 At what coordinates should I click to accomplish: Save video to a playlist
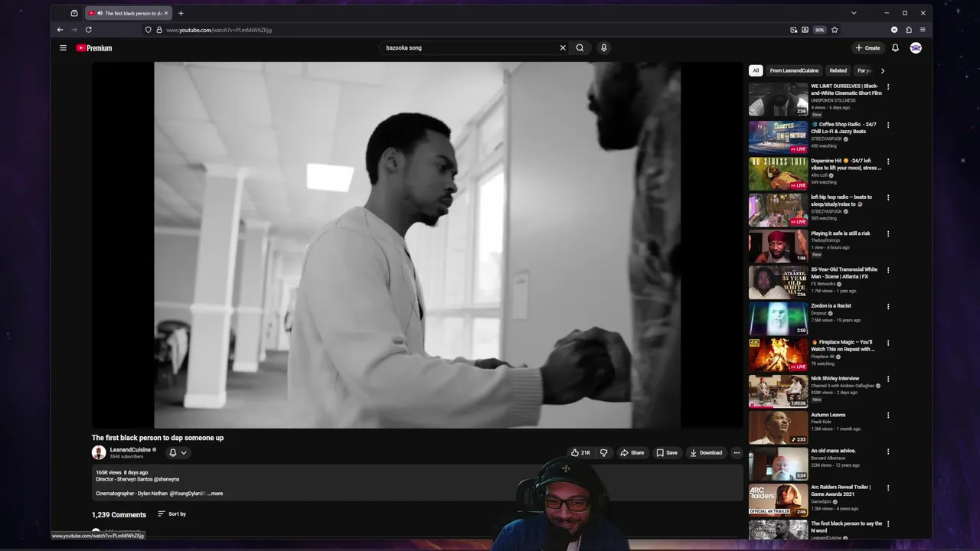[x=667, y=452]
